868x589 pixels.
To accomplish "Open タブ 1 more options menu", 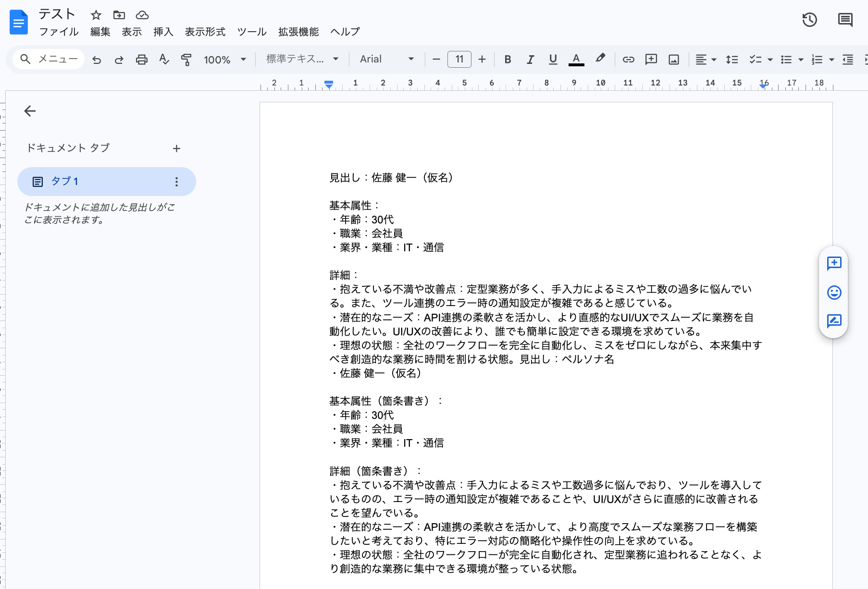I will pos(176,182).
